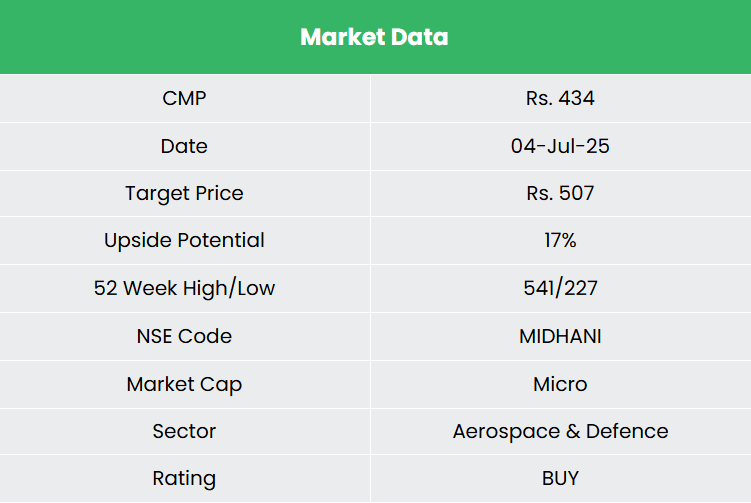Select the 52 Week High/Low label
The image size is (751, 503).
[184, 288]
